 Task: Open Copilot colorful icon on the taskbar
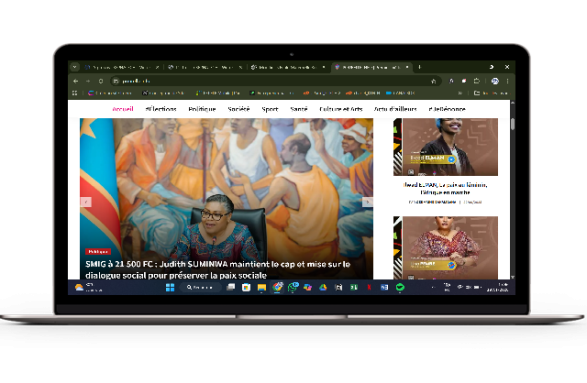click(x=308, y=287)
